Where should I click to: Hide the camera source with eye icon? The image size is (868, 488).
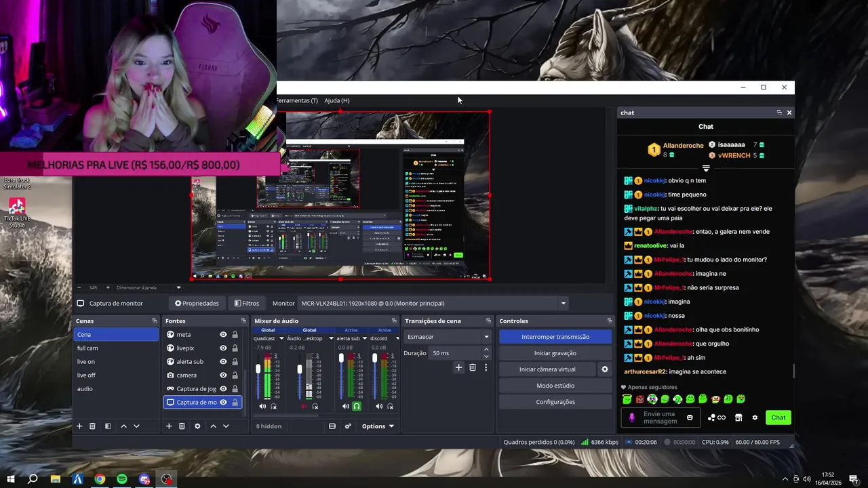223,375
